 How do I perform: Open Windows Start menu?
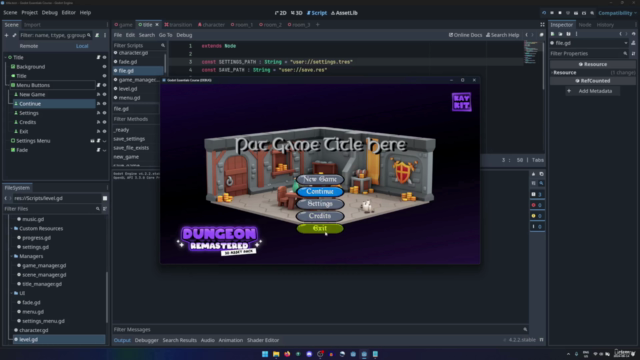[265, 354]
